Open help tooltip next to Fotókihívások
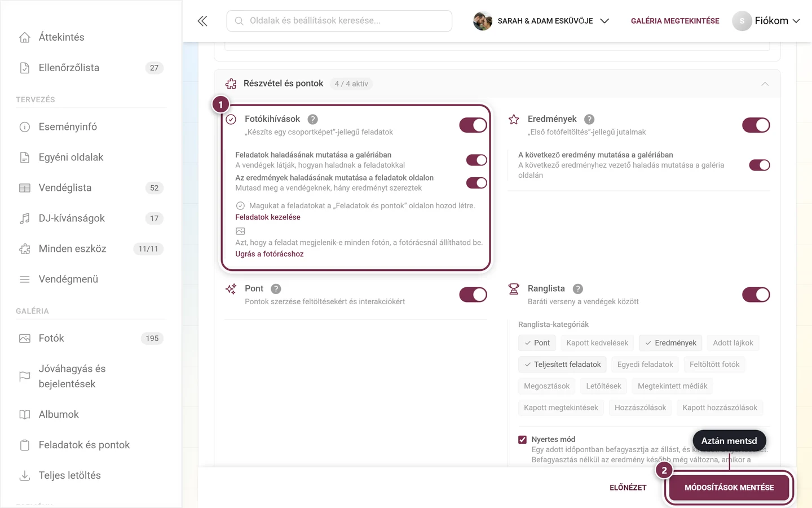812x508 pixels. click(313, 119)
